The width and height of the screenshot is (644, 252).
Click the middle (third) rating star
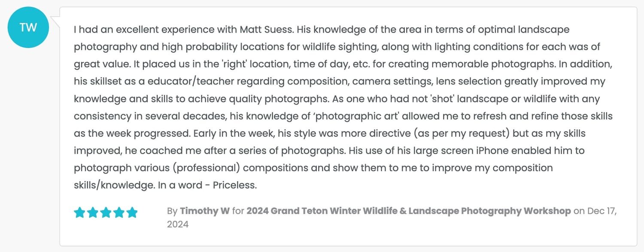tap(106, 212)
